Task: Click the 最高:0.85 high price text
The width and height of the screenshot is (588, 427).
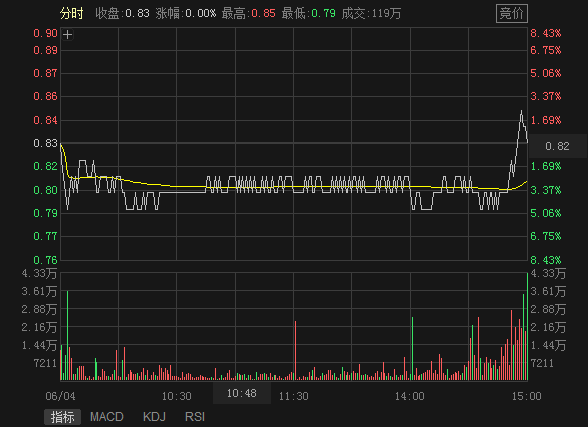Action: (248, 13)
